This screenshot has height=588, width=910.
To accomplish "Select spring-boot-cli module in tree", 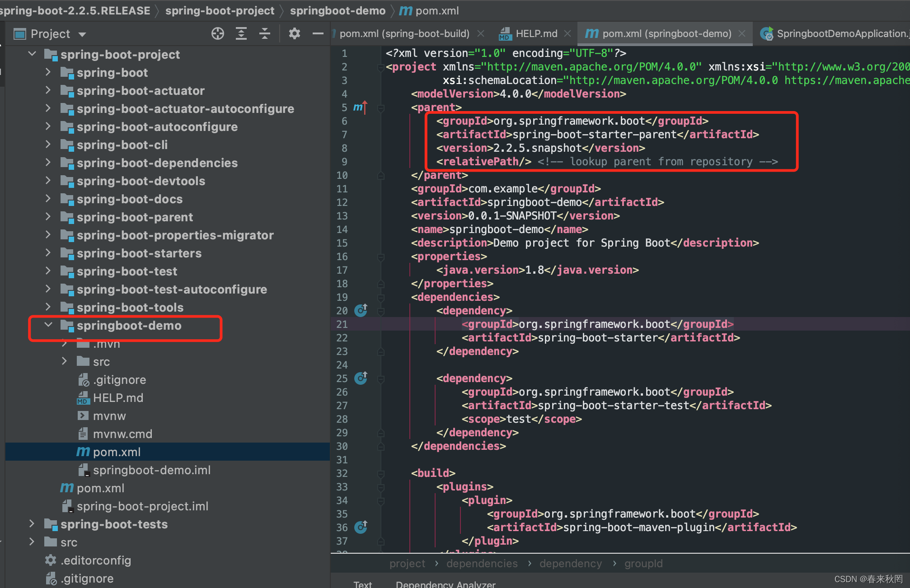I will [122, 145].
